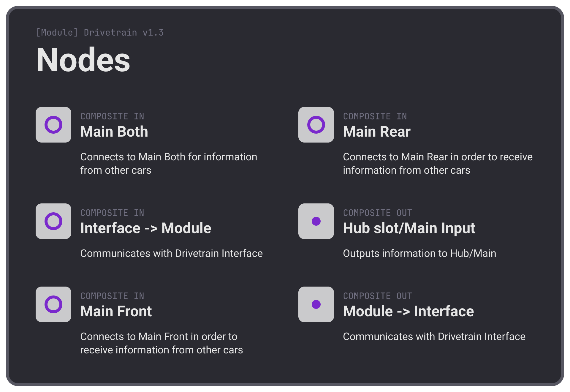
Task: Click the Main Front title text
Action: click(x=116, y=311)
